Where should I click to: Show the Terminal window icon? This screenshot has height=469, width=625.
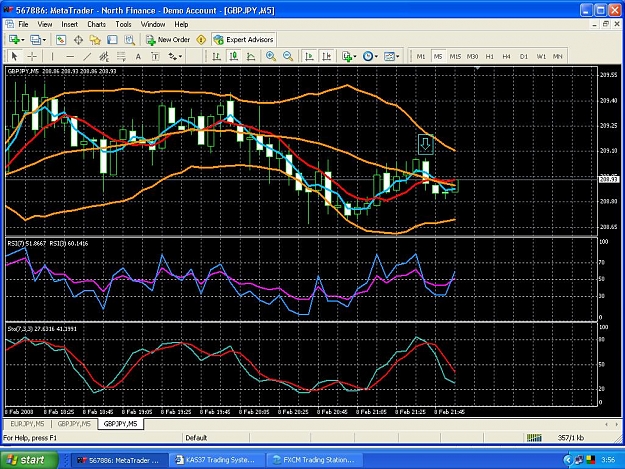tap(112, 39)
